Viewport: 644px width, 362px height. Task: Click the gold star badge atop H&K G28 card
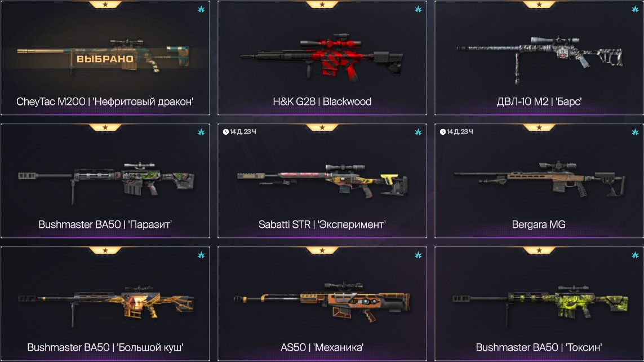point(322,5)
